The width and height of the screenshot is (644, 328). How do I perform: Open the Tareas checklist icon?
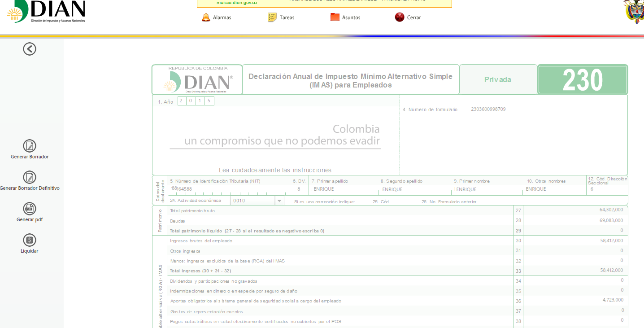[x=272, y=17]
